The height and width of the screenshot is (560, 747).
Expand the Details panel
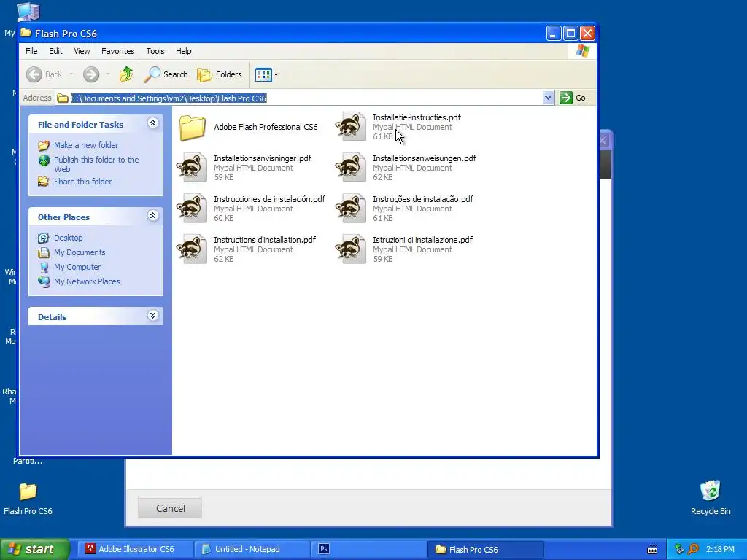tap(153, 316)
